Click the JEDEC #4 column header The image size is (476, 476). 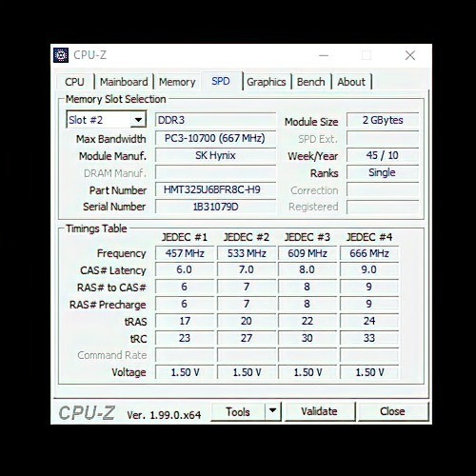(369, 237)
